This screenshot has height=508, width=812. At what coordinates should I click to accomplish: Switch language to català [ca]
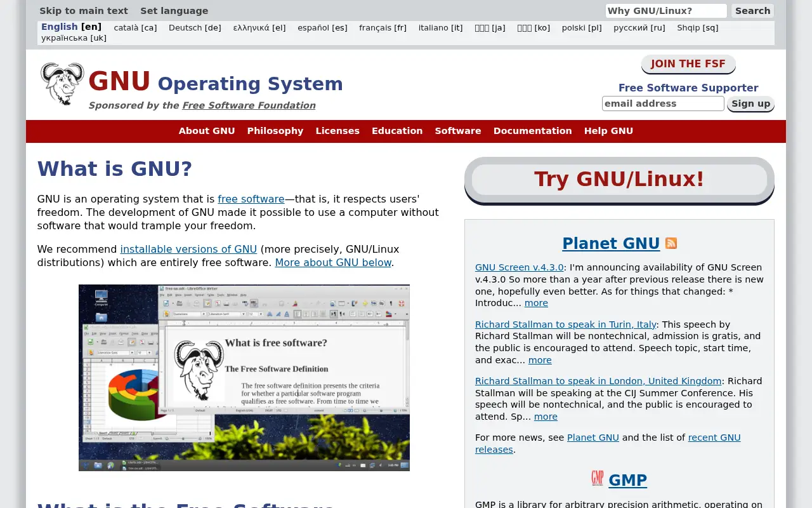(x=135, y=28)
